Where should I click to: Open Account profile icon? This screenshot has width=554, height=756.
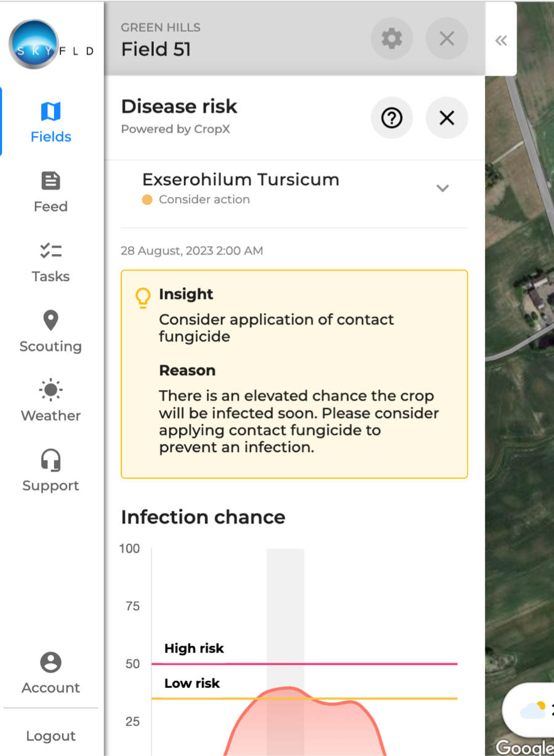tap(50, 662)
